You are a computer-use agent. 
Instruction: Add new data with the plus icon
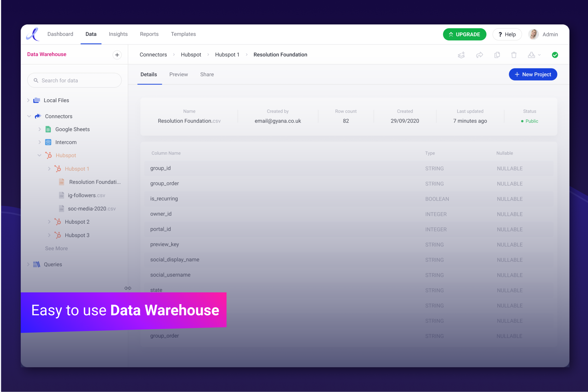117,55
